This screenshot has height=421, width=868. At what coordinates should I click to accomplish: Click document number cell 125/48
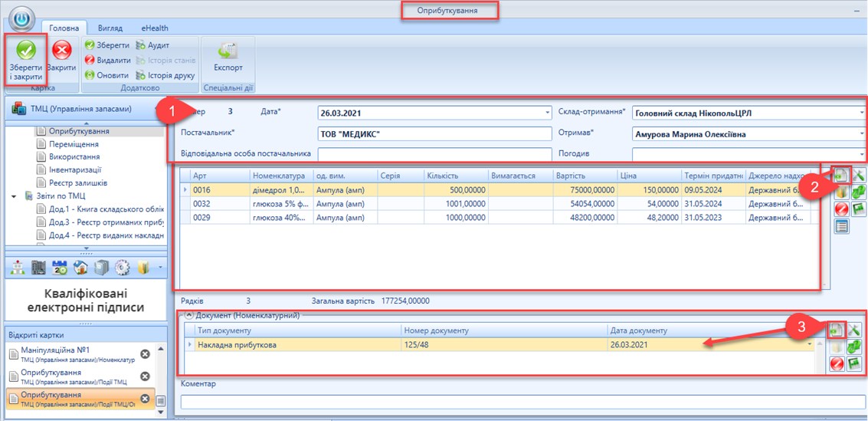click(504, 344)
